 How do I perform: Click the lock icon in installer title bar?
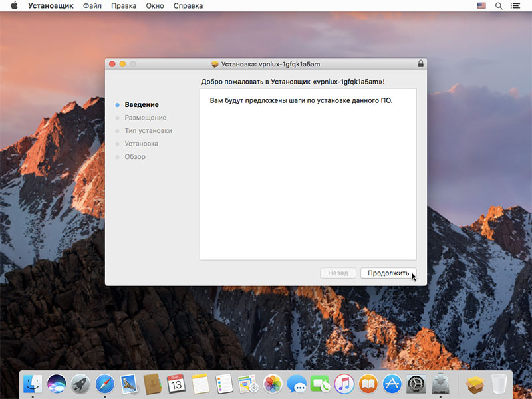[420, 63]
